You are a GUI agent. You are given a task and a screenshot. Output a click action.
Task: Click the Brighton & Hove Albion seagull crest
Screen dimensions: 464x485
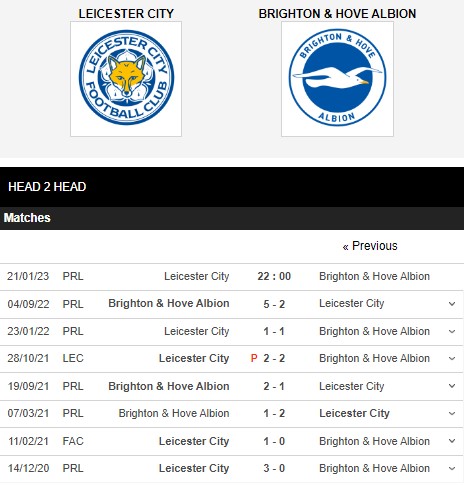coord(337,79)
